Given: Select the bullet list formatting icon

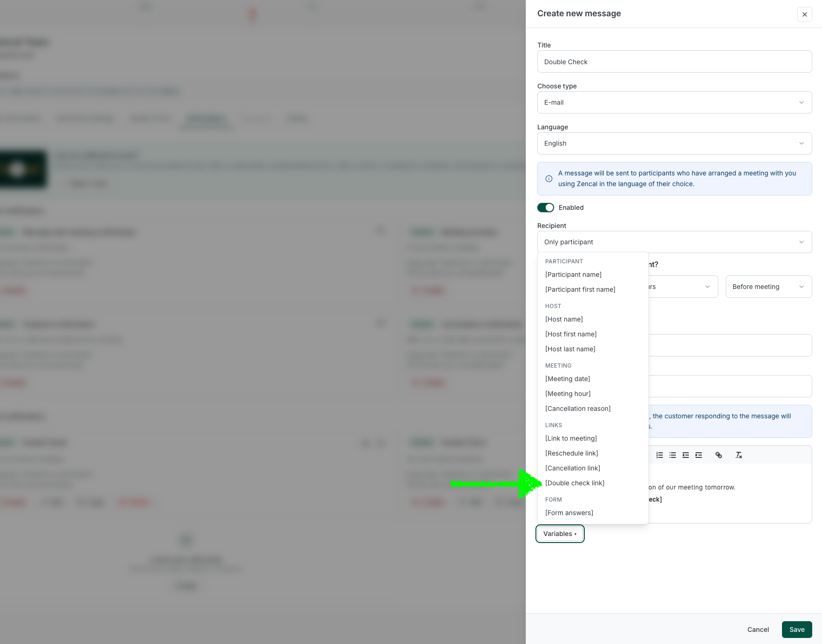Looking at the screenshot, I should click(673, 455).
